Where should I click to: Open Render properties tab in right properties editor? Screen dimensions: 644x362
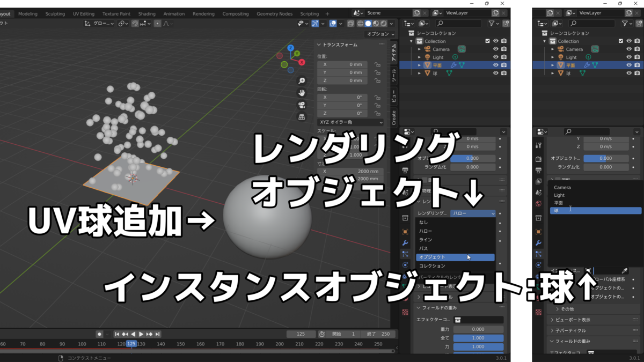[x=538, y=159]
